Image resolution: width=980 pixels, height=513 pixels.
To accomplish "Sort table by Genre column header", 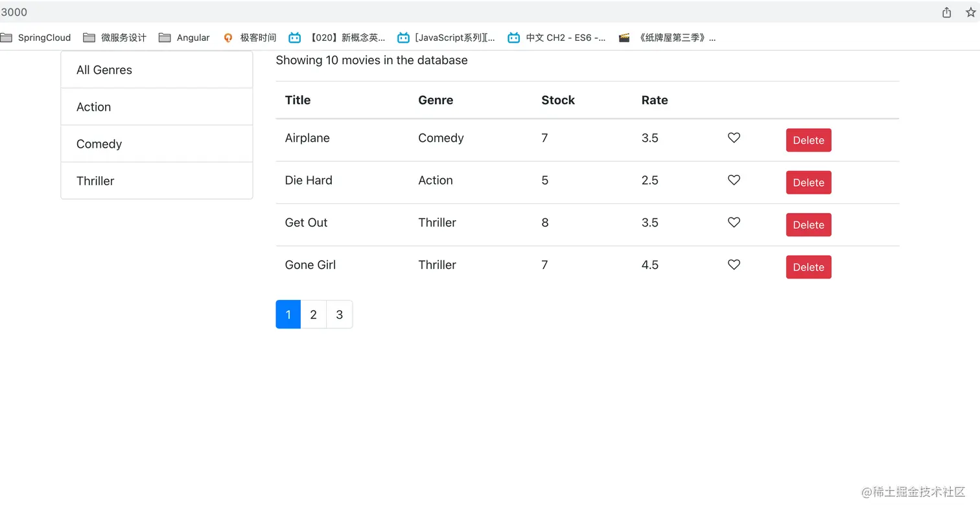I will click(436, 100).
